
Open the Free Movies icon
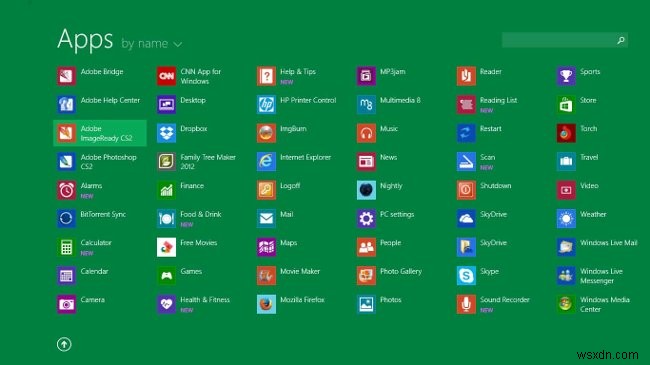(x=166, y=247)
